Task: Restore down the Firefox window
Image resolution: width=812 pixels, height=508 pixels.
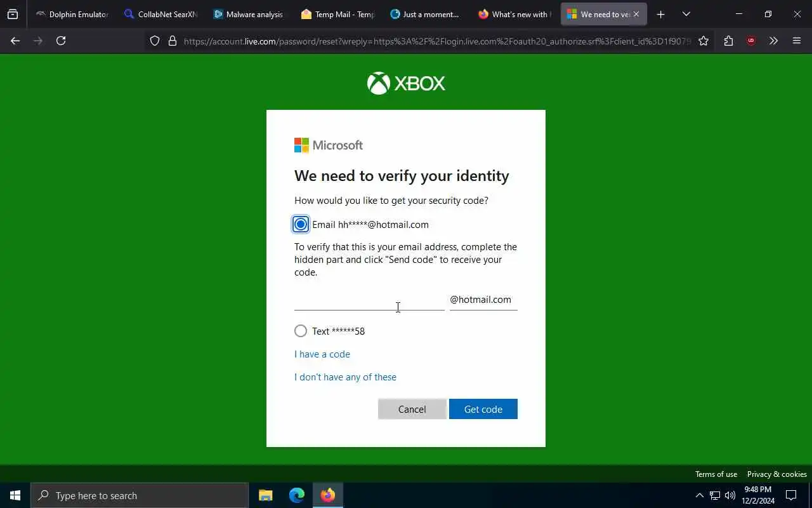Action: [x=768, y=14]
